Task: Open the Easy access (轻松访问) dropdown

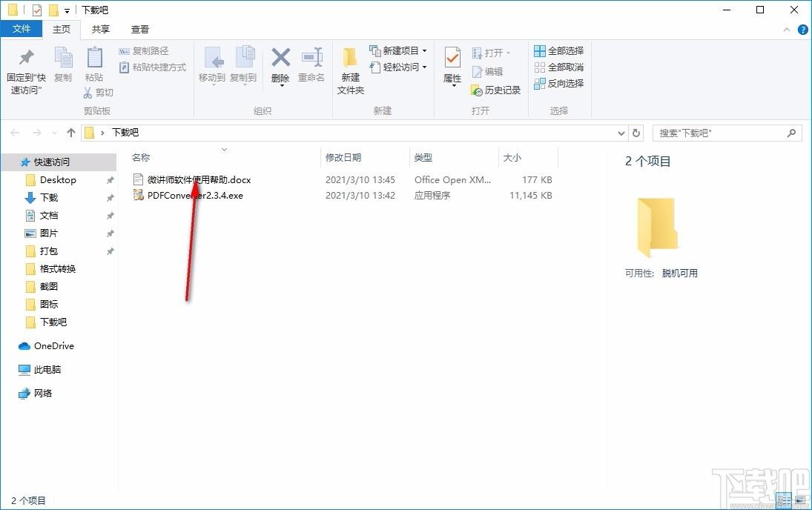Action: [x=397, y=67]
